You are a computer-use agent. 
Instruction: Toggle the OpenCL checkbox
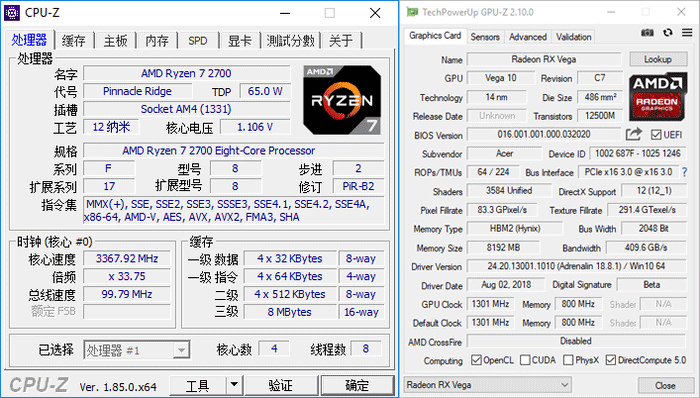[x=476, y=360]
